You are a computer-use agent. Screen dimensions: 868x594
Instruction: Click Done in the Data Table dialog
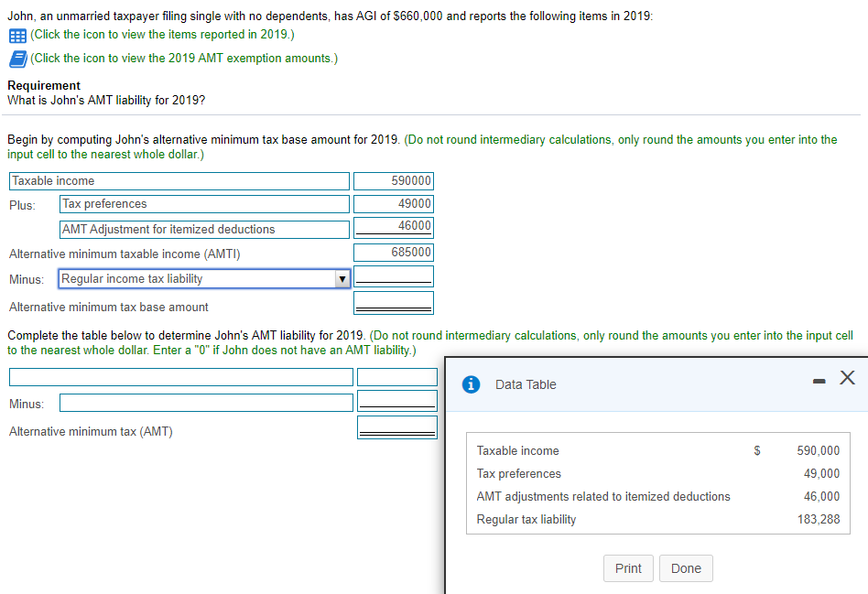(x=686, y=568)
